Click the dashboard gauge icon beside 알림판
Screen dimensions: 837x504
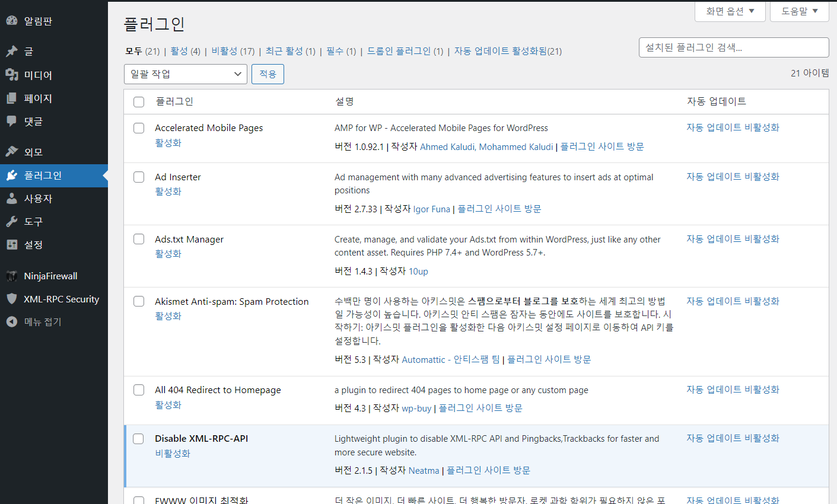click(12, 21)
